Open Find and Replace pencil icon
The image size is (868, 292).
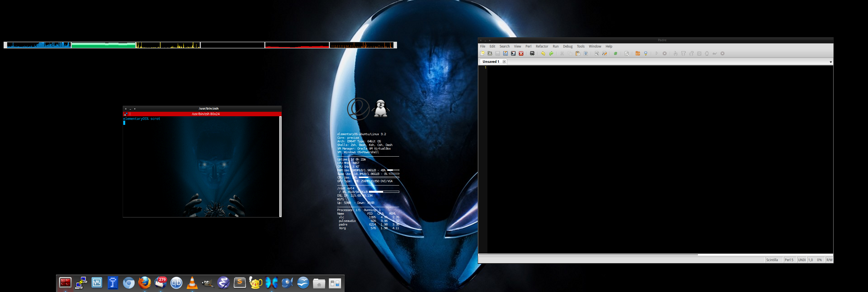pos(605,54)
